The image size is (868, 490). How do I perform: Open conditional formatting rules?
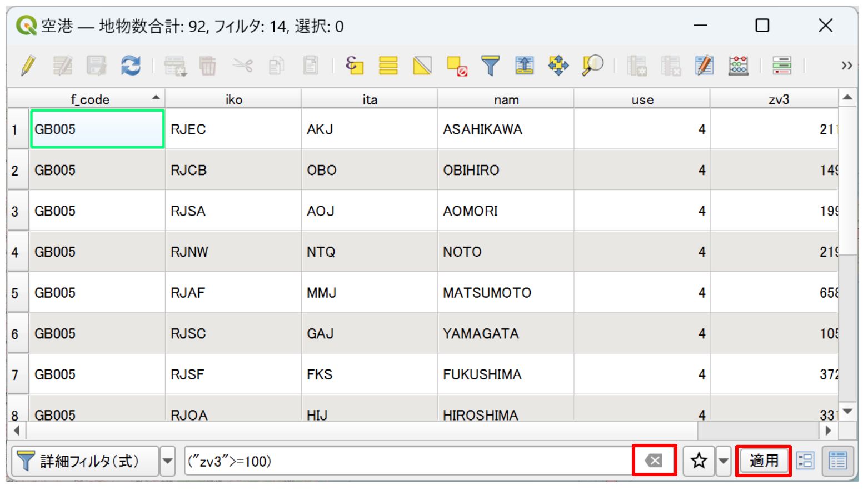tap(782, 66)
